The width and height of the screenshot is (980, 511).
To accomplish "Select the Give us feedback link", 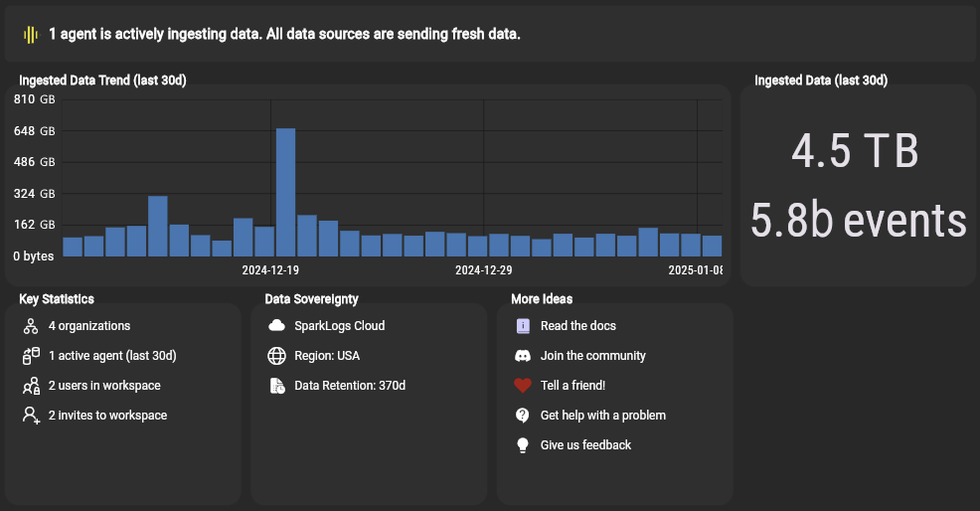I will click(x=585, y=445).
